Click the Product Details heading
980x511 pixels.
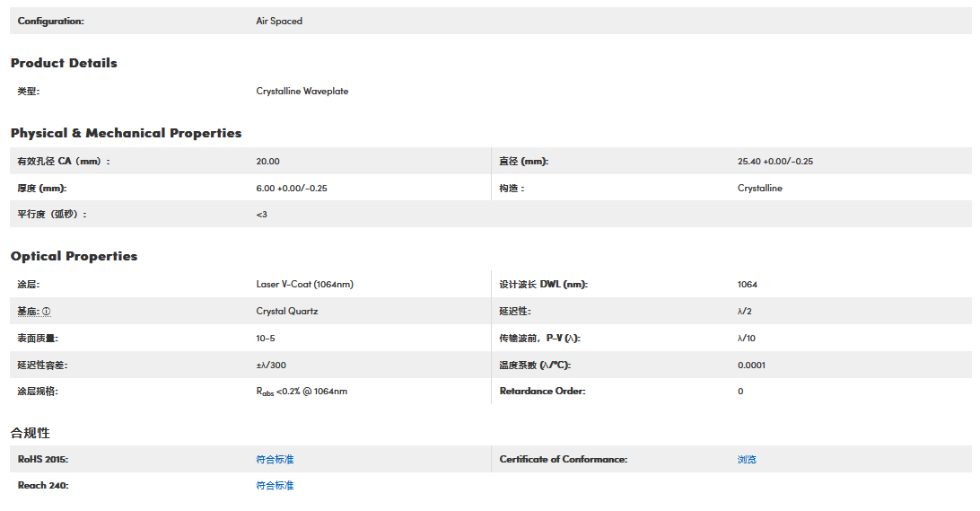64,63
